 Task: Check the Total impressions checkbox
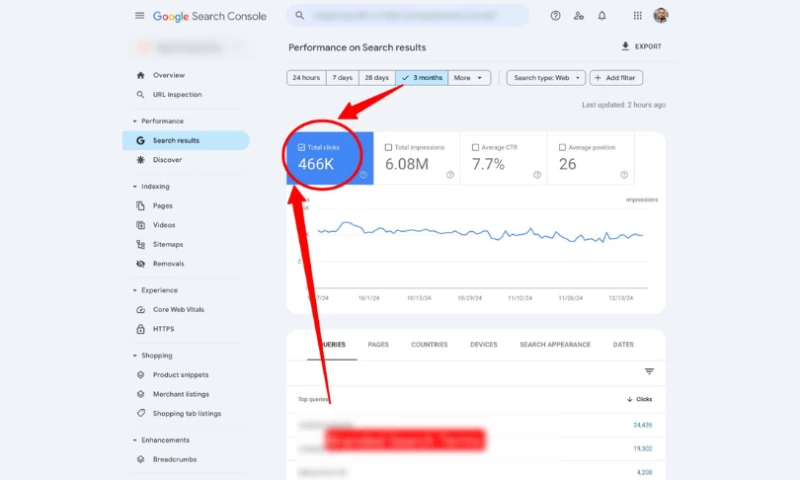[x=388, y=147]
